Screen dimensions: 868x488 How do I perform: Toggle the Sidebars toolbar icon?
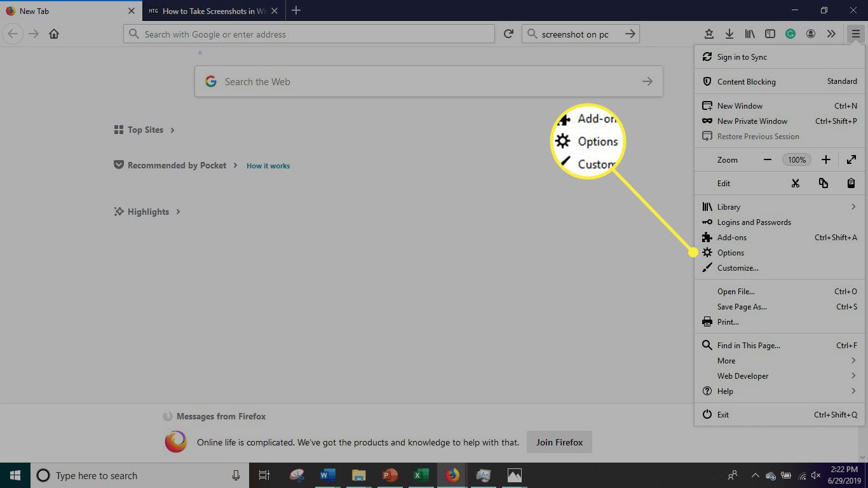click(x=770, y=34)
